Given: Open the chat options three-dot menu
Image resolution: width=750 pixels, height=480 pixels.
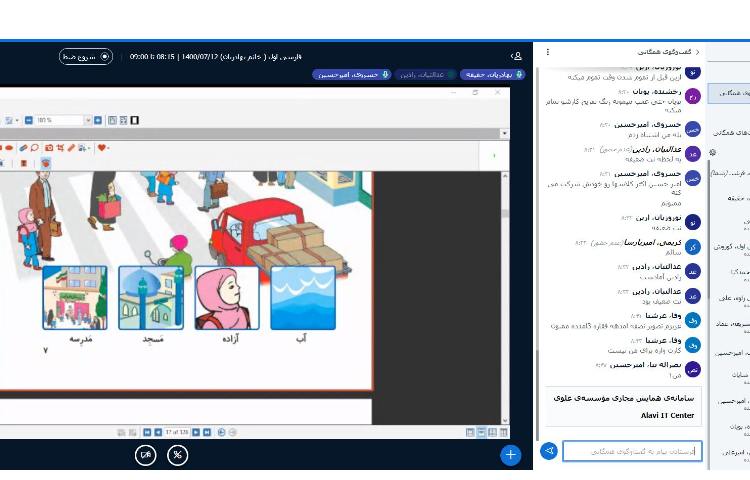Looking at the screenshot, I should click(x=547, y=52).
